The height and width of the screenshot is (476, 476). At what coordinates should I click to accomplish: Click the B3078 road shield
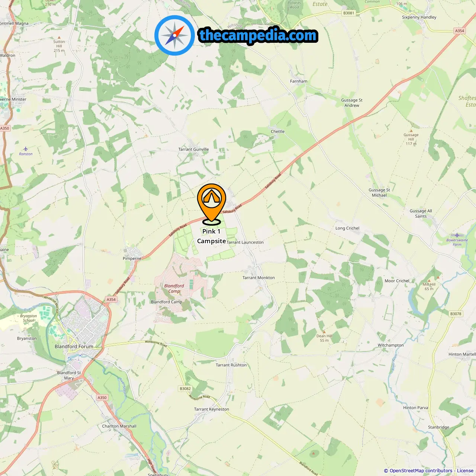point(456,314)
